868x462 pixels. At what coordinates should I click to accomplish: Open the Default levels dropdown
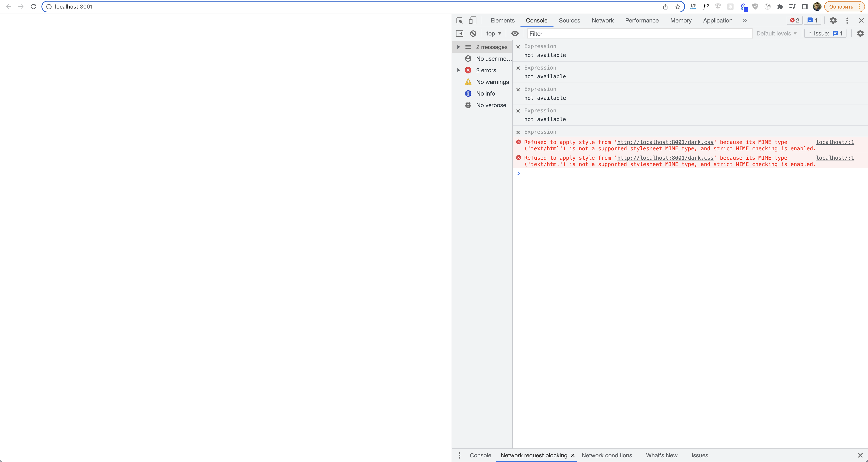pos(776,33)
